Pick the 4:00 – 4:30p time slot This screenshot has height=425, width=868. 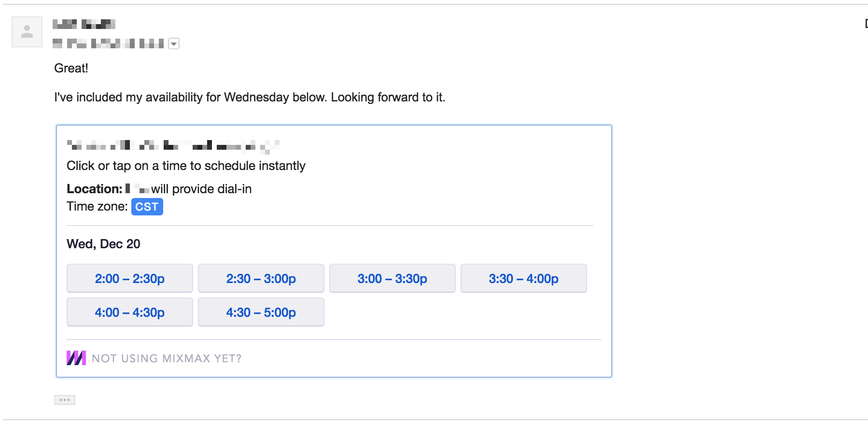pyautogui.click(x=130, y=312)
